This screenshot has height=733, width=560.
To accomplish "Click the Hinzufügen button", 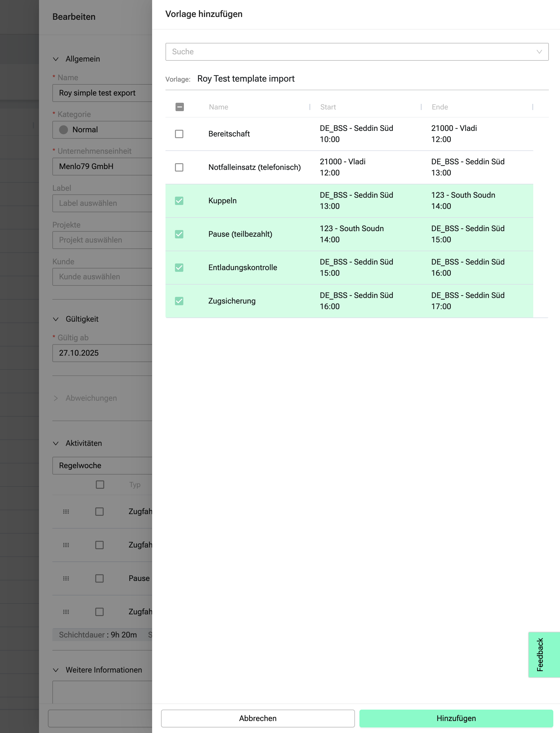I will point(456,718).
